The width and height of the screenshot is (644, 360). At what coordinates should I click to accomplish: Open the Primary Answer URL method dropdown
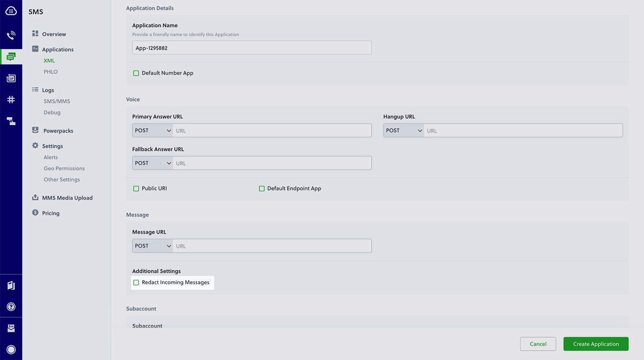[152, 130]
